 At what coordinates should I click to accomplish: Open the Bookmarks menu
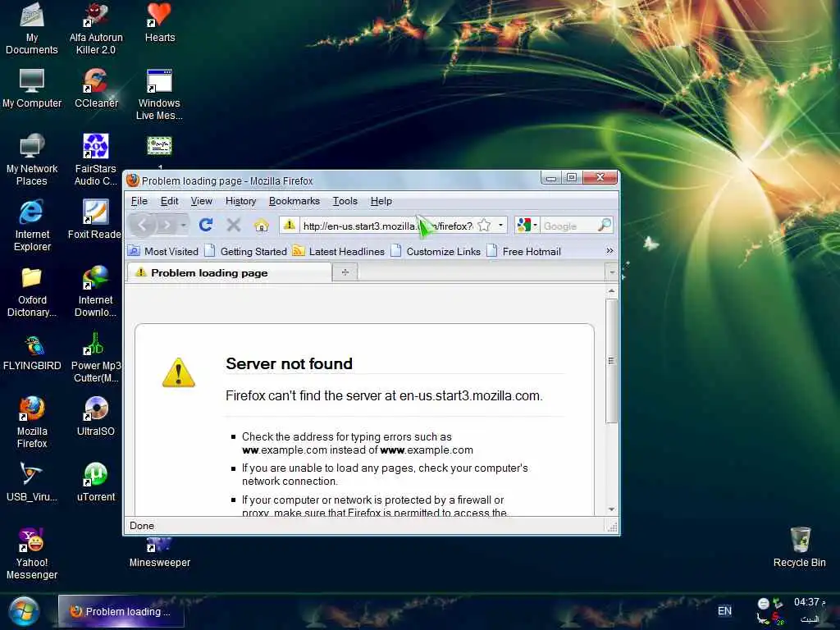294,201
